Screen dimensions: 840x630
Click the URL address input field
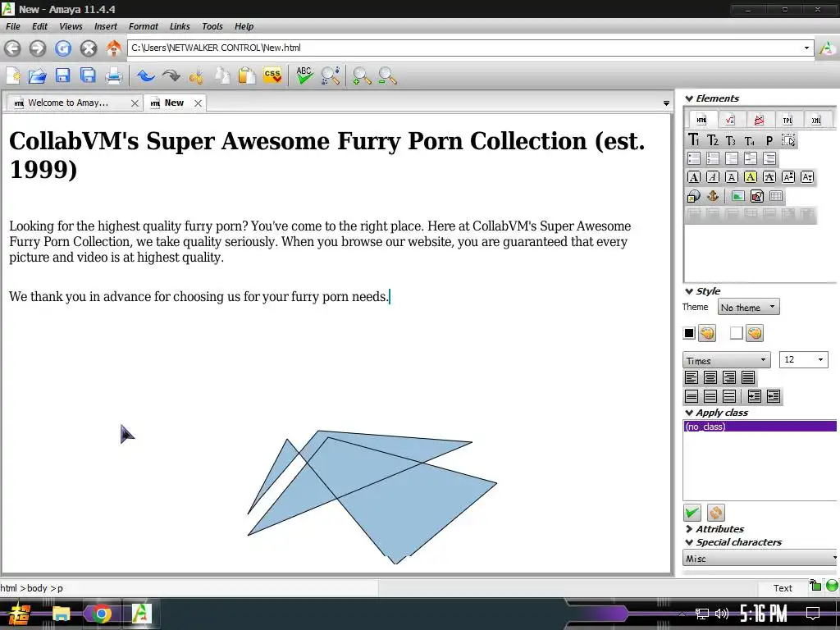coord(464,48)
